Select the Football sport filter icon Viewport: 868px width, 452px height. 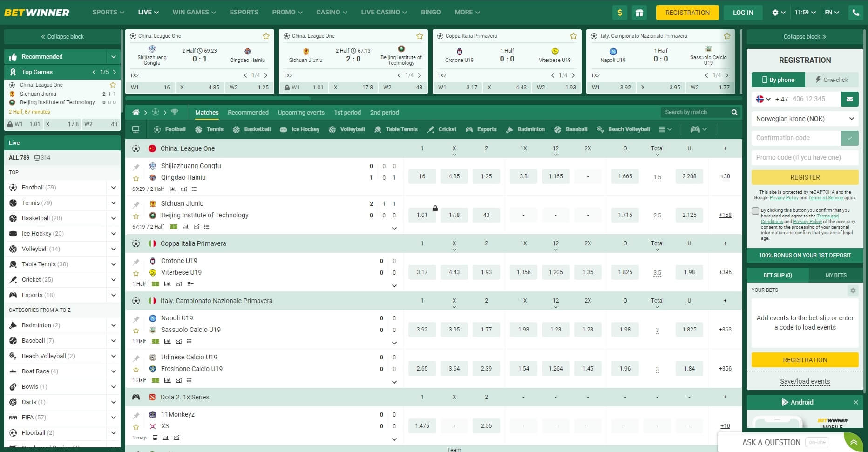coord(156,129)
